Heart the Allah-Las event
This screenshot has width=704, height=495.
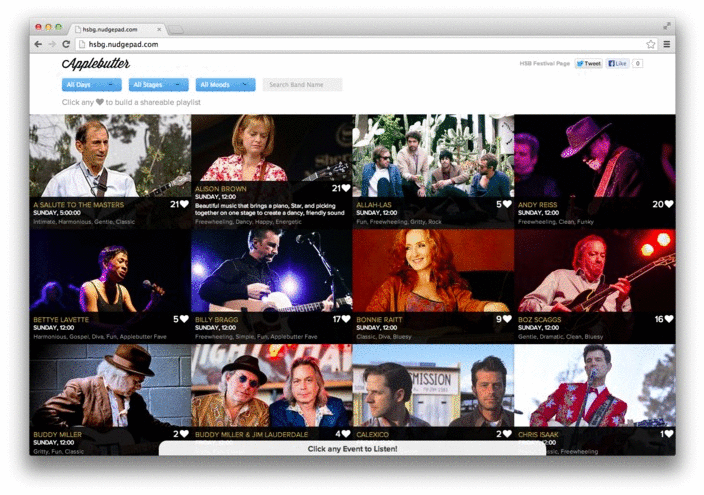pos(508,204)
